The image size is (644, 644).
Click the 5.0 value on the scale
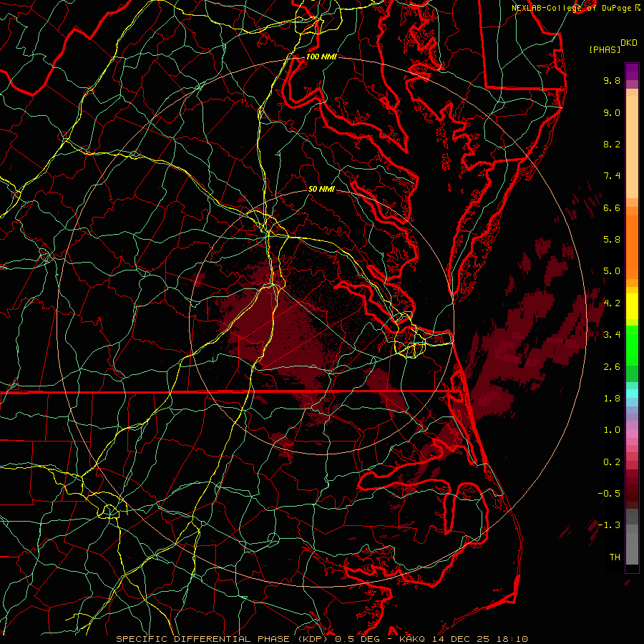click(612, 271)
